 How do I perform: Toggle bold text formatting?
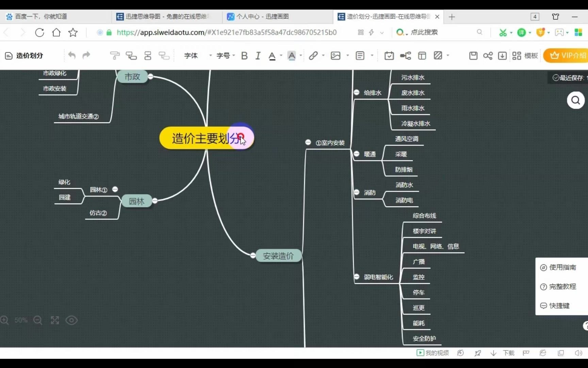(x=244, y=56)
